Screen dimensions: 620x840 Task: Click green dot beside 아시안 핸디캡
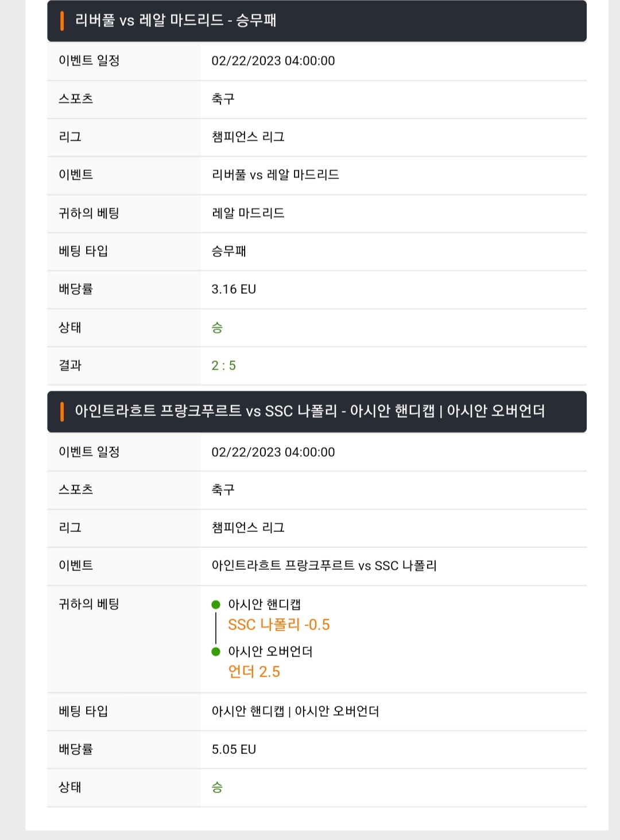[216, 604]
